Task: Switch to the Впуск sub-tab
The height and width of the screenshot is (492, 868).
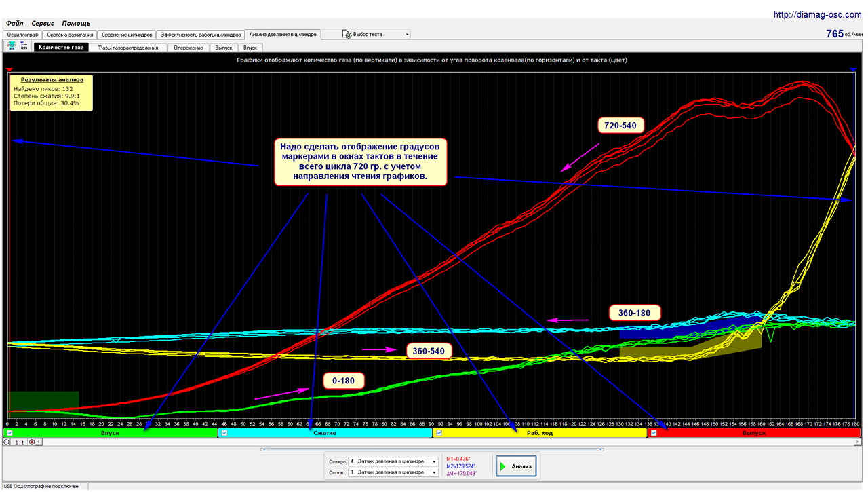Action: click(x=250, y=48)
